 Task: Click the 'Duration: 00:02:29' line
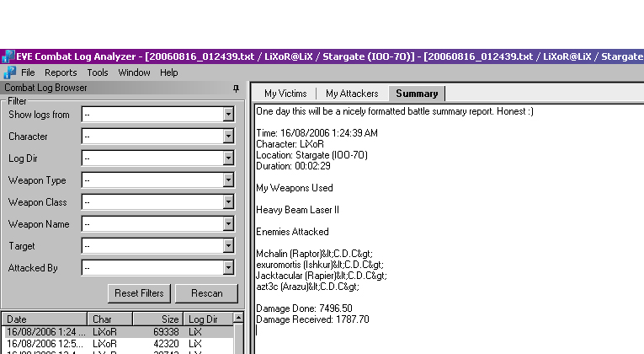pyautogui.click(x=293, y=166)
